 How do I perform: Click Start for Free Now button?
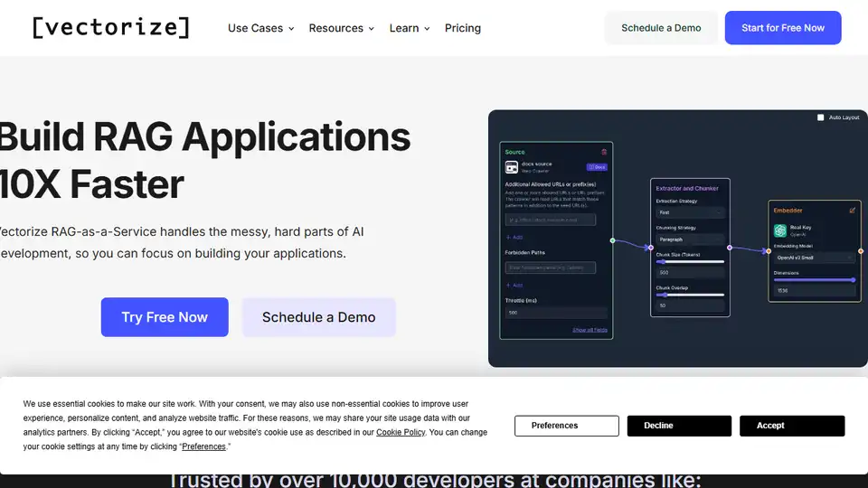click(x=783, y=28)
